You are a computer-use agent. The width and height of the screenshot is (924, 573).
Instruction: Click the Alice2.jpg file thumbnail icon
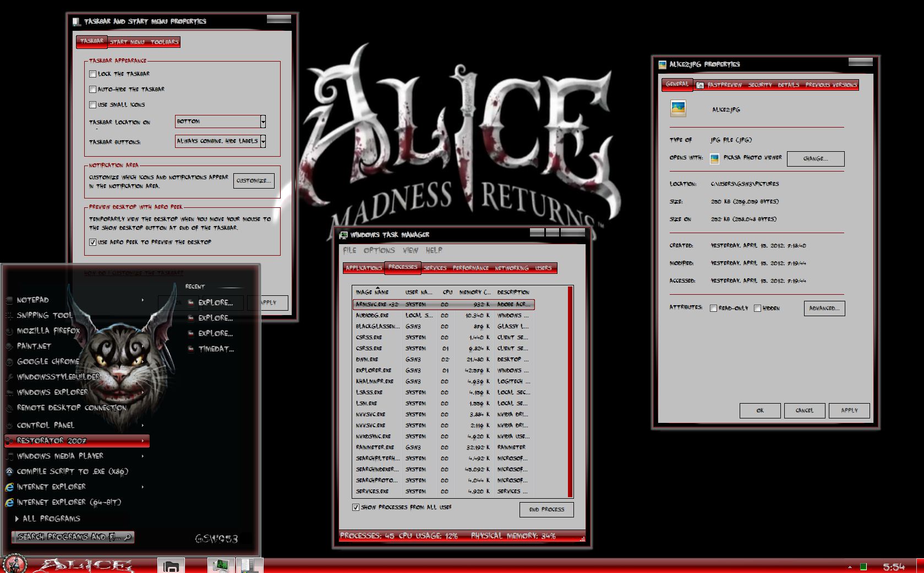678,109
